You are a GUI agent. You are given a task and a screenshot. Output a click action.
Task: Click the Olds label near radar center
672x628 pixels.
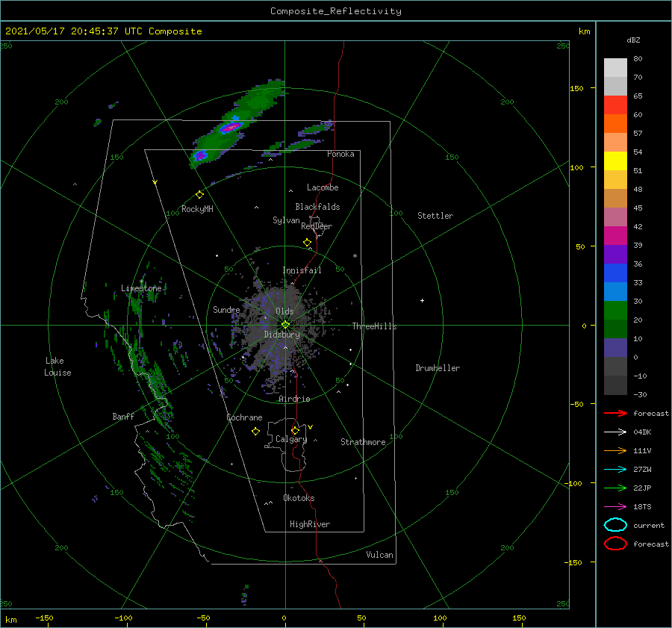tap(284, 311)
